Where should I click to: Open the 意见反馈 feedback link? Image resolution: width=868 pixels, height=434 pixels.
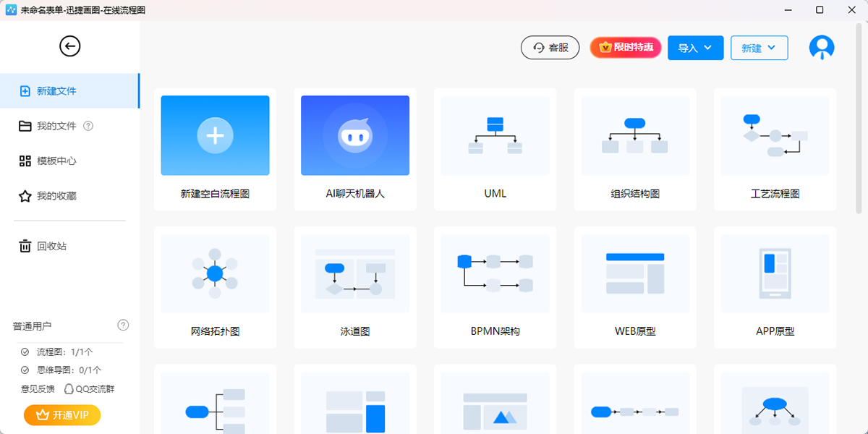point(38,388)
